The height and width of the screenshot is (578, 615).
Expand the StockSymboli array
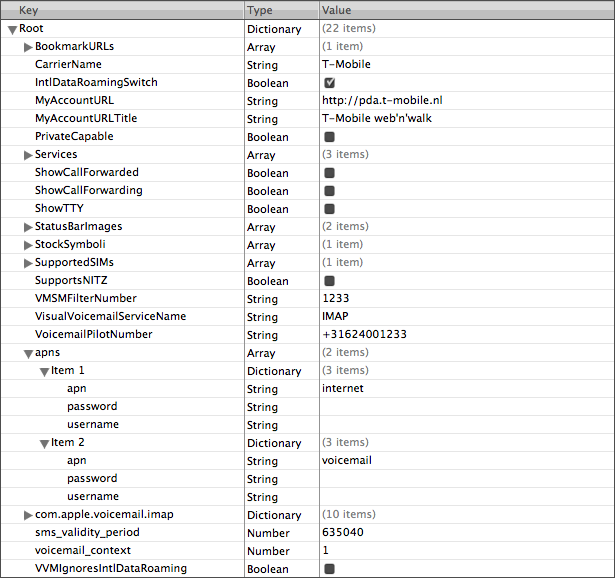[28, 245]
